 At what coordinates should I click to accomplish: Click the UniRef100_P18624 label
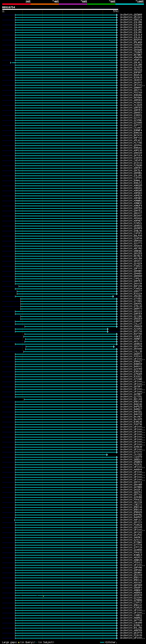(131, 525)
